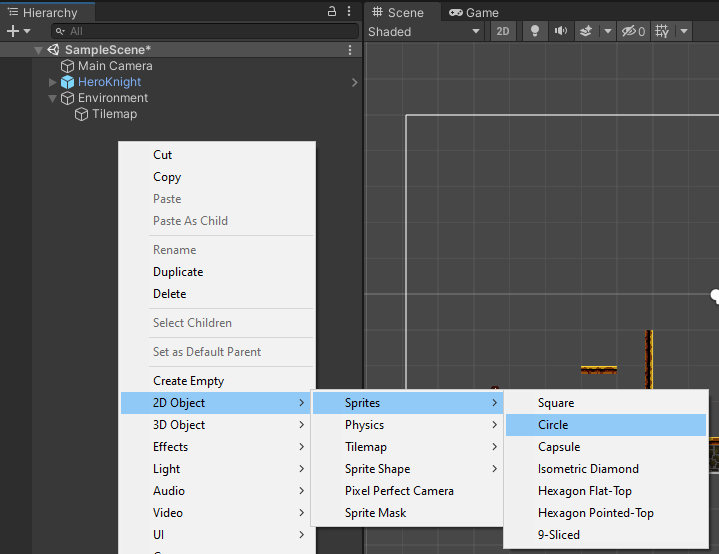Click the Hierarchy lock icon
Viewport: 719px width, 554px height.
(332, 11)
